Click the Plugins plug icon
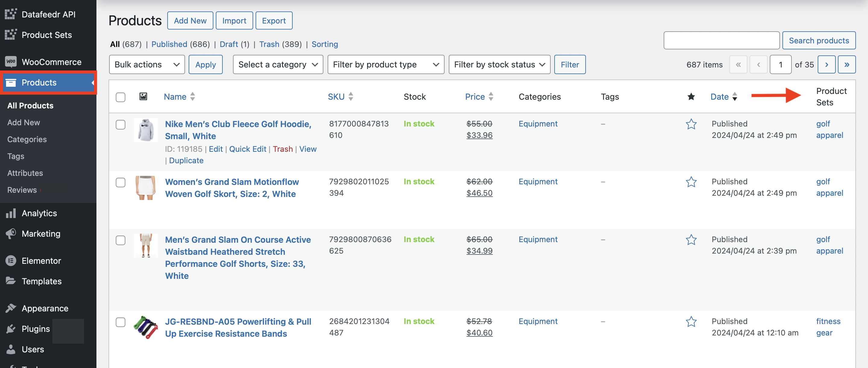The width and height of the screenshot is (868, 368). (11, 329)
